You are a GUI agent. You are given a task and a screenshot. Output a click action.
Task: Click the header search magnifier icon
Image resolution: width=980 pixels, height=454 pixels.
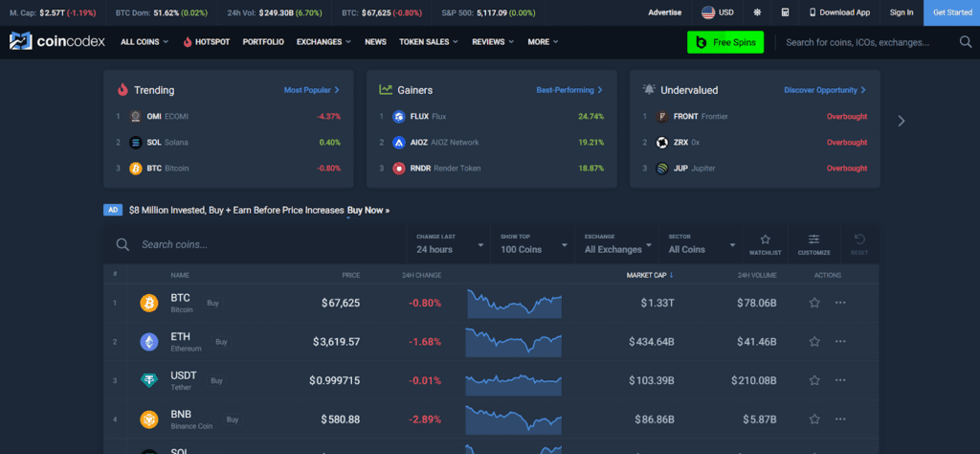(965, 42)
